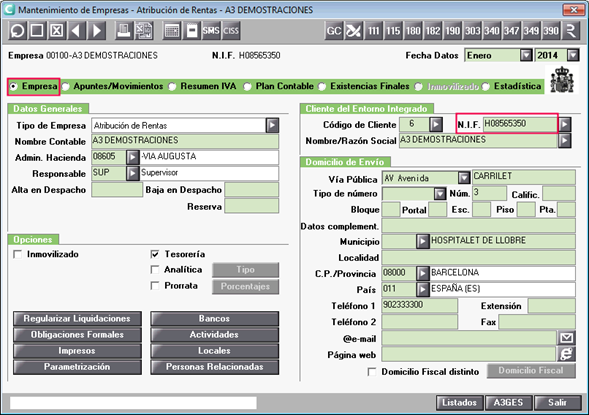
Task: Select the Apuntes/Movimientos radio button
Action: click(x=65, y=87)
